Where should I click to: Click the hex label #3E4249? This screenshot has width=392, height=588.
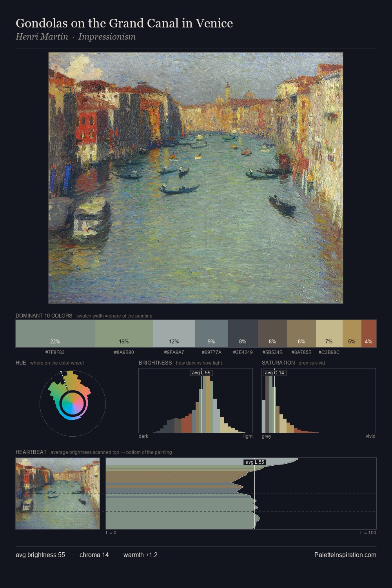coord(243,352)
